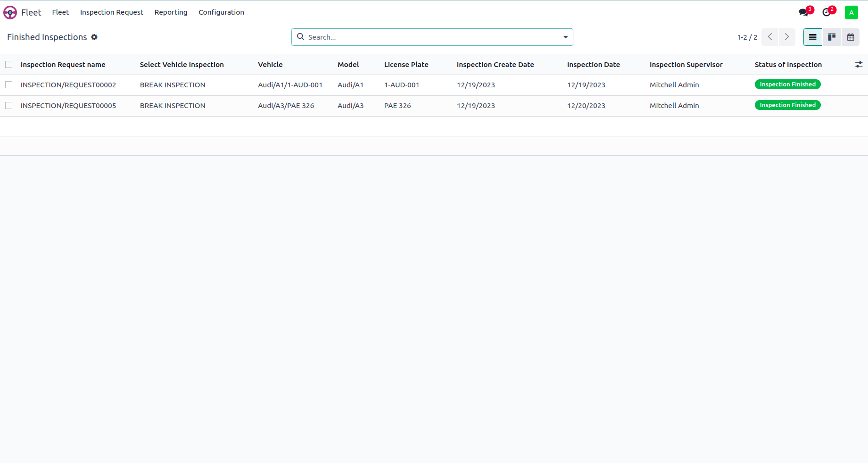Open the Configuration menu
The height and width of the screenshot is (463, 868).
tap(221, 12)
